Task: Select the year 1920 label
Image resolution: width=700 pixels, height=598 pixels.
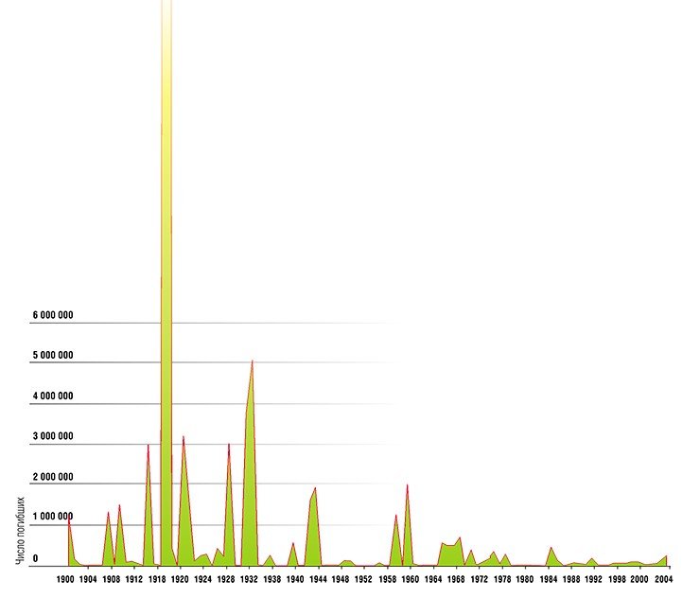Action: click(180, 580)
